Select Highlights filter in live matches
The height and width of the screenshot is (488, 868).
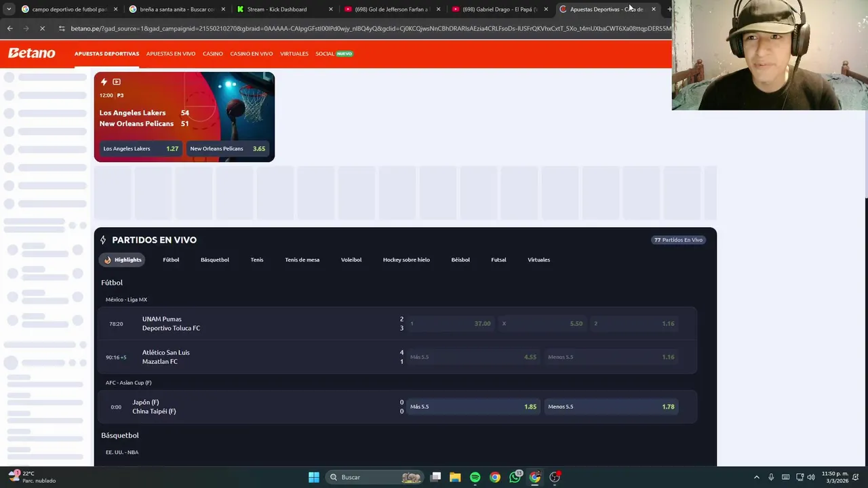[x=123, y=260]
